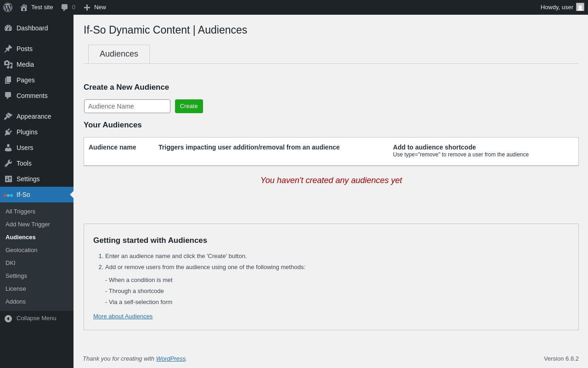Click the Pages sidebar icon
Image resolution: width=588 pixels, height=368 pixels.
[x=8, y=80]
